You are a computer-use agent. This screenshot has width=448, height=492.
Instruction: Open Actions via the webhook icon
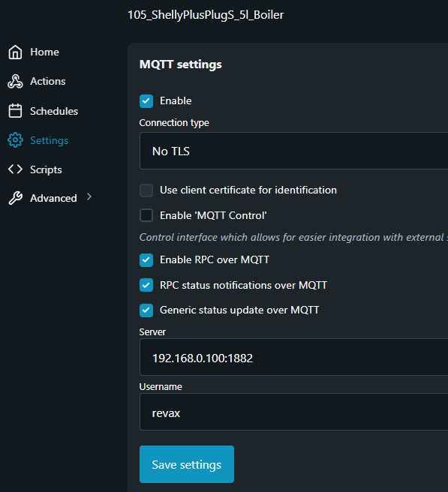pyautogui.click(x=15, y=81)
